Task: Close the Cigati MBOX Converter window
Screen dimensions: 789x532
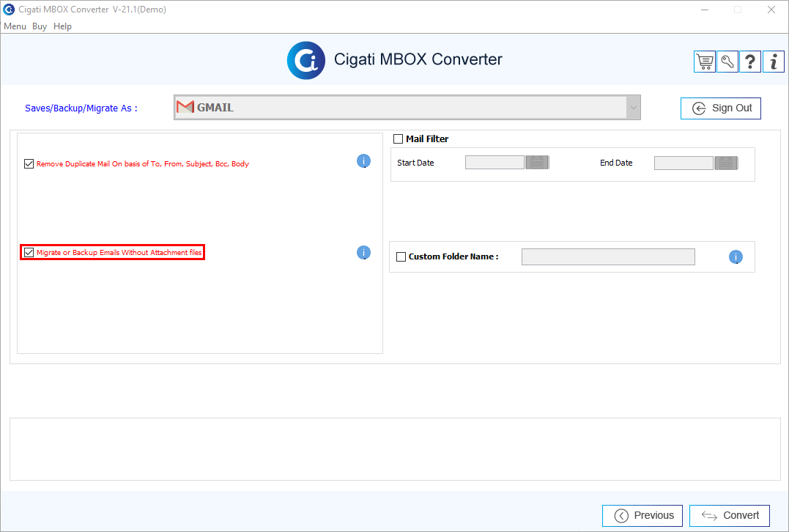Action: [771, 10]
